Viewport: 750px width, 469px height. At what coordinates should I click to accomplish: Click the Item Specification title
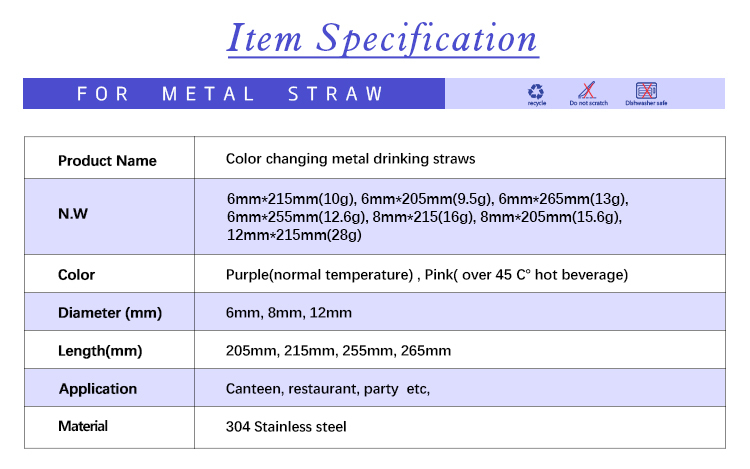[383, 38]
